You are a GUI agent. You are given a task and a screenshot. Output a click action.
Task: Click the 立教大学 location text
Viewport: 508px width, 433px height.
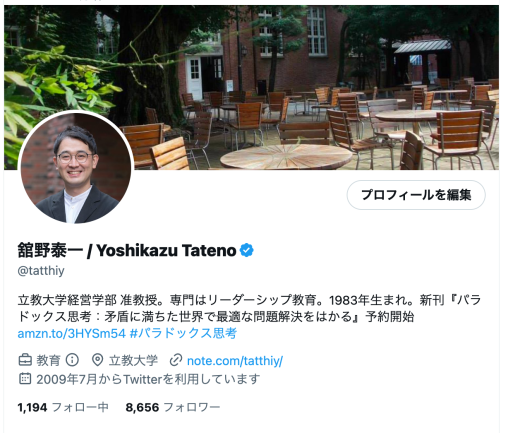point(133,360)
